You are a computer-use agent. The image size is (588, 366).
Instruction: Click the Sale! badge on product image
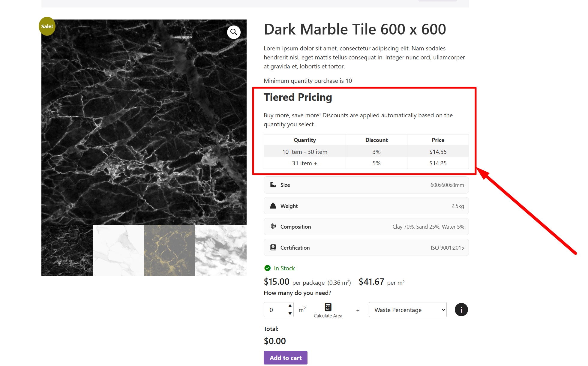click(47, 26)
